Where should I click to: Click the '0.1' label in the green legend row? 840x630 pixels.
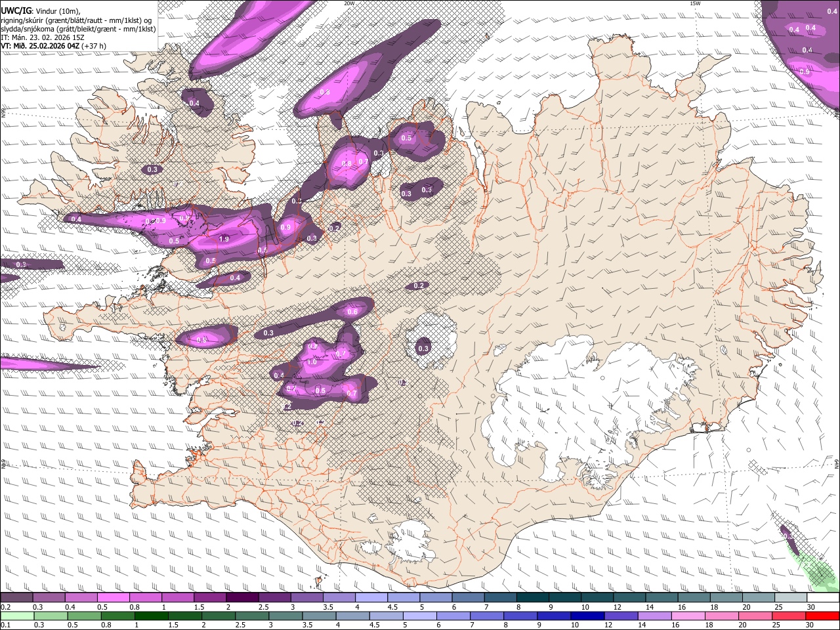5,625
